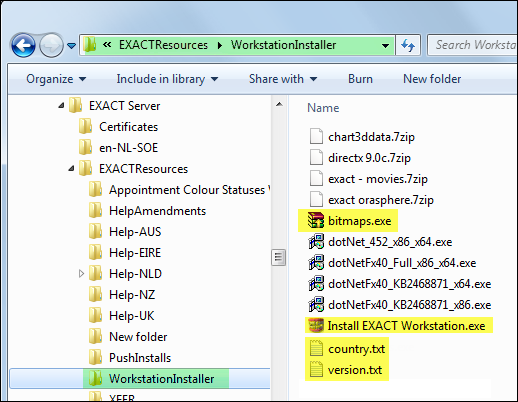Click the New folder toolbar button
Viewport: 518px width, 402px height.
pos(432,79)
